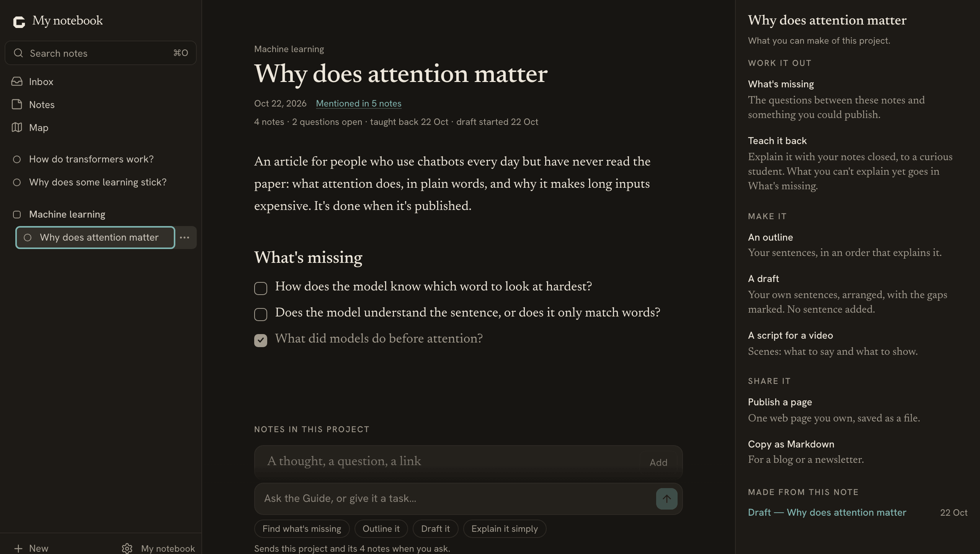The width and height of the screenshot is (980, 554).
Task: Click the Machine learning breadcrumb above title
Action: pos(289,49)
